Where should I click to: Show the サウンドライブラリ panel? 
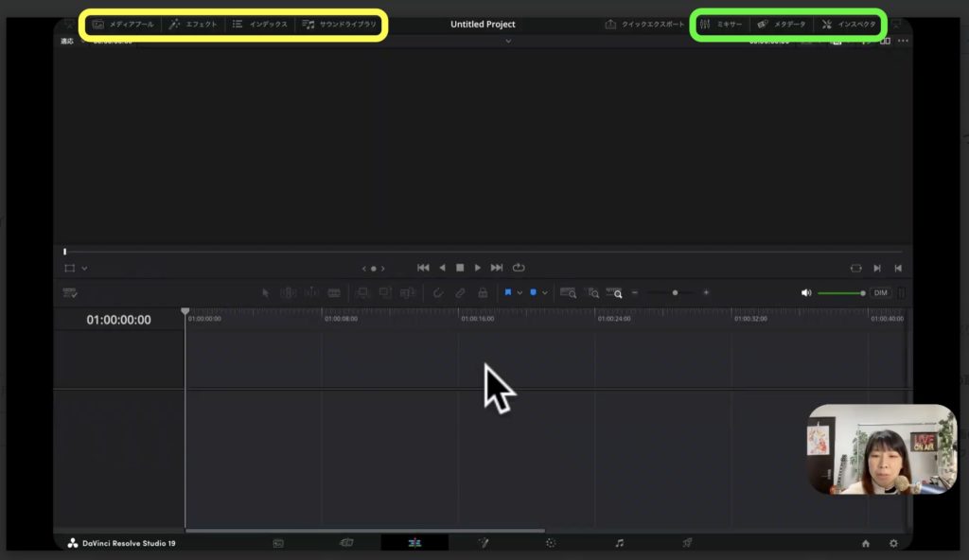click(339, 24)
